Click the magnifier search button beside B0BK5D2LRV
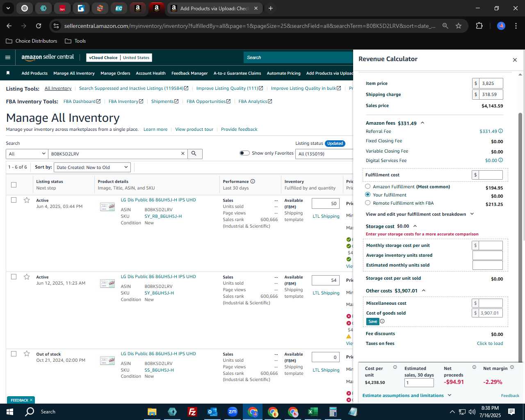525x420 pixels. click(x=194, y=154)
